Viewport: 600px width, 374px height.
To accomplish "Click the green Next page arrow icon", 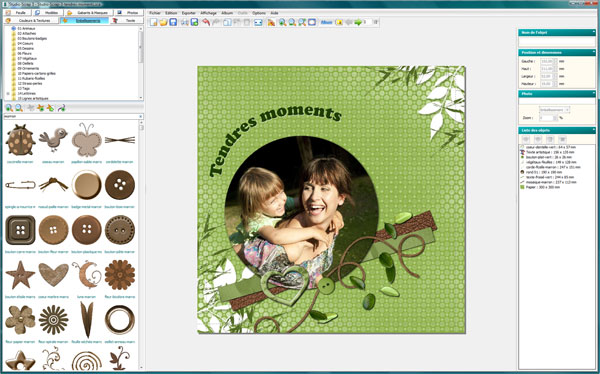I will coord(358,22).
